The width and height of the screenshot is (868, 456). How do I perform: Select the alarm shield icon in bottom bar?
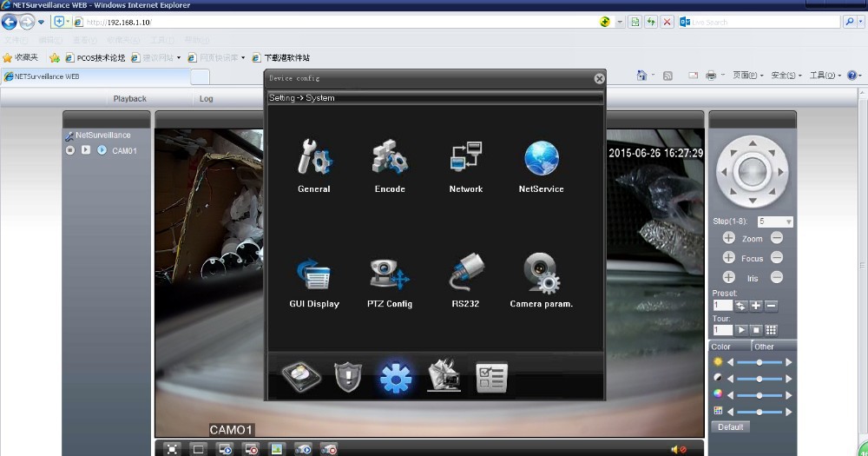click(347, 378)
